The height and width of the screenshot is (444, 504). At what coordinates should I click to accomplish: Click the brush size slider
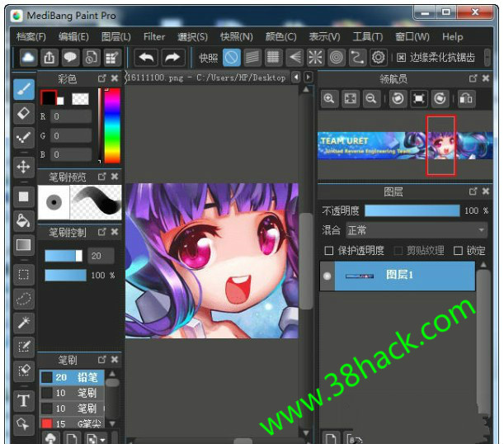[64, 256]
